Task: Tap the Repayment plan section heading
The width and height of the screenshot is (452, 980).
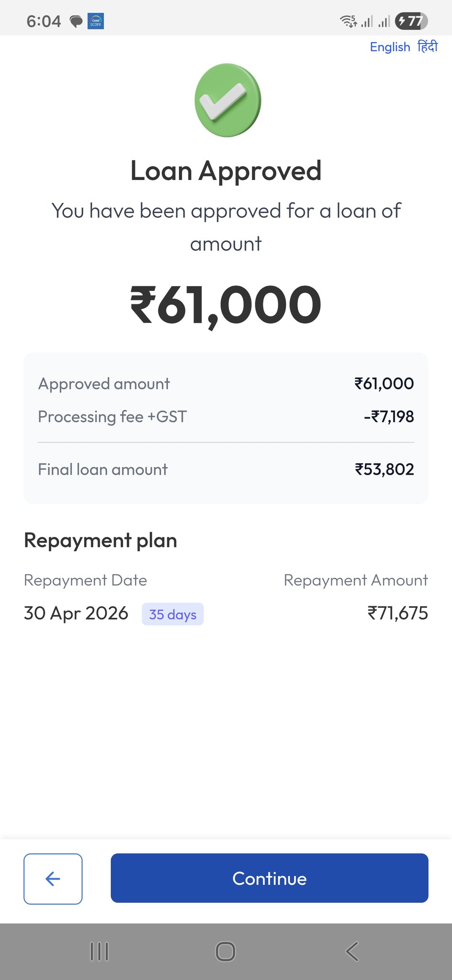Action: [x=100, y=540]
